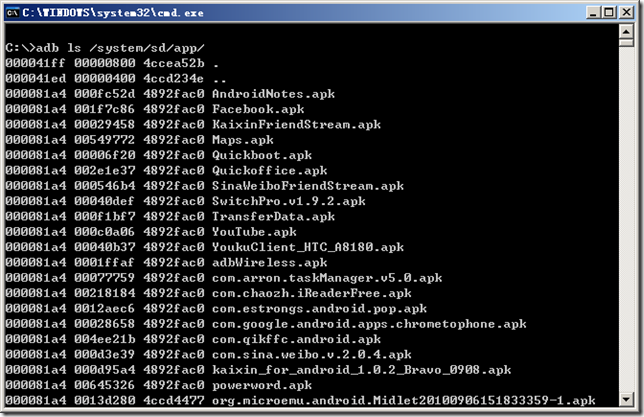
Task: Click the Facebook.apk entry
Action: pos(258,109)
